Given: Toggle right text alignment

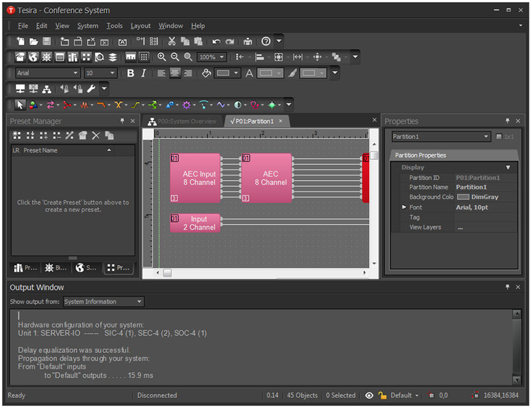Looking at the screenshot, I should (x=188, y=73).
